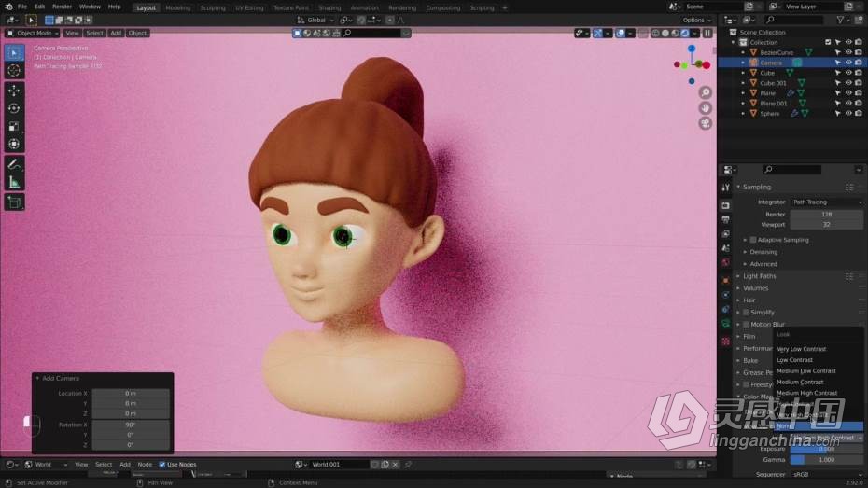Viewport: 868px width, 488px height.
Task: Open the Render menu
Action: [x=62, y=7]
